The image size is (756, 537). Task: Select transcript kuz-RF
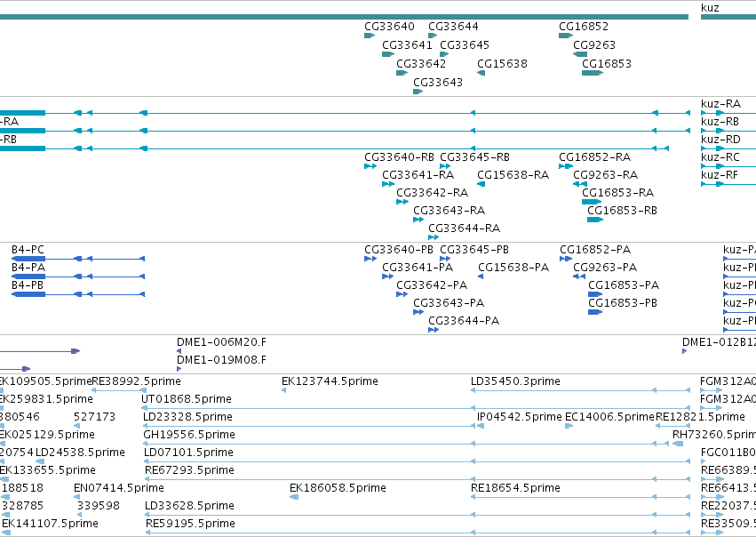click(720, 175)
